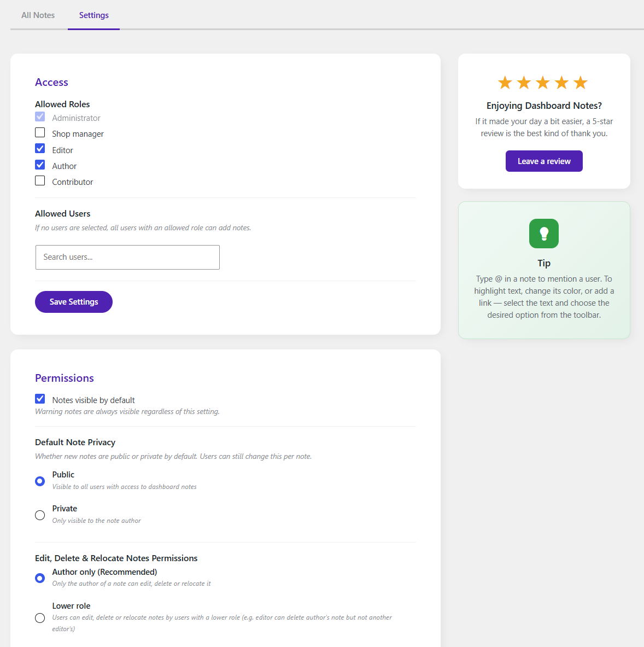Click the fourth star in the rating row
This screenshot has height=647, width=644.
(x=561, y=82)
